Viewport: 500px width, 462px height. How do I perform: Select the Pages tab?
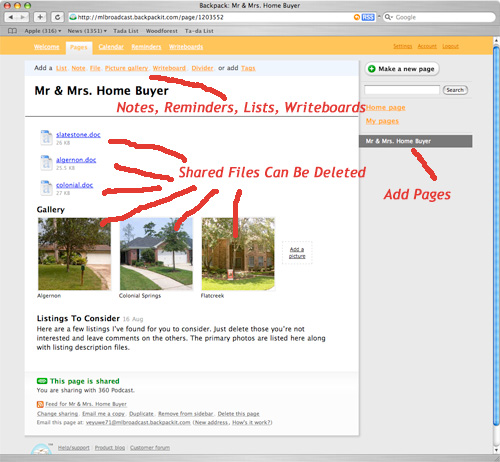(79, 47)
